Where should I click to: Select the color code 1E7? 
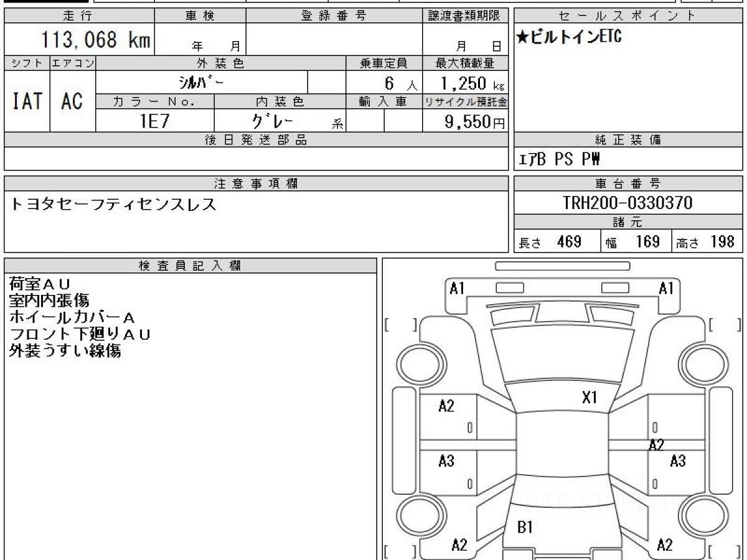pyautogui.click(x=154, y=121)
